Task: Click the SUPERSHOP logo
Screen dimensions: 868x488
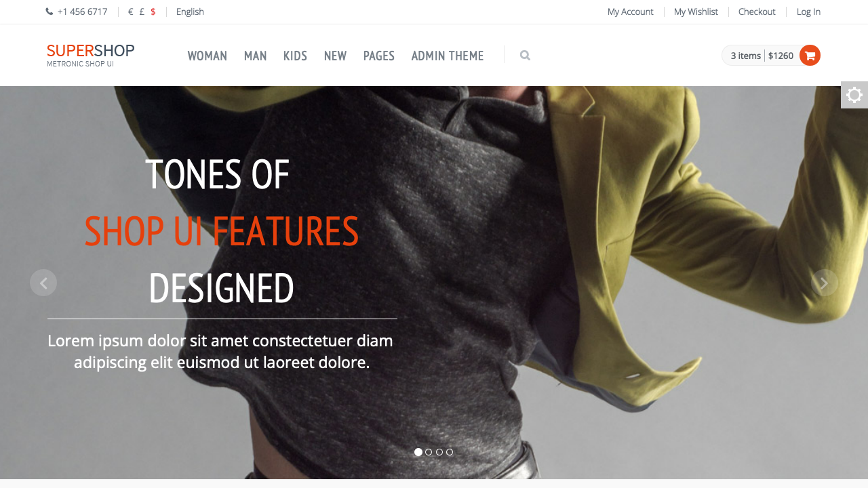Action: [x=91, y=55]
